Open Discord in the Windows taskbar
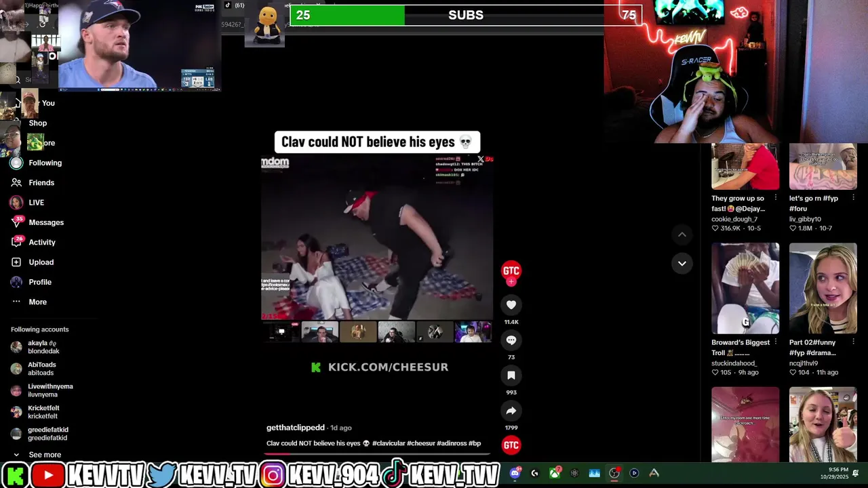This screenshot has height=488, width=868. [x=515, y=473]
